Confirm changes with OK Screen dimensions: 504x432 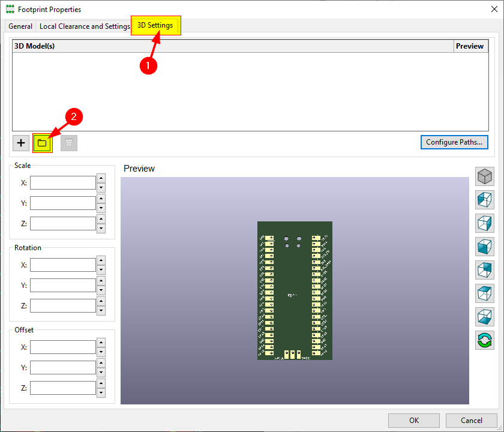pyautogui.click(x=413, y=421)
